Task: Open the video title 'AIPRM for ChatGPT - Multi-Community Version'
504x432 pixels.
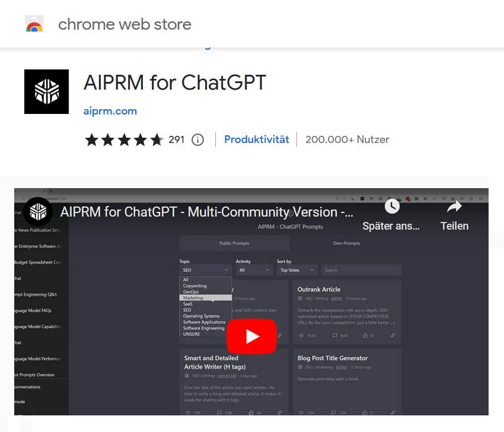Action: [x=207, y=212]
